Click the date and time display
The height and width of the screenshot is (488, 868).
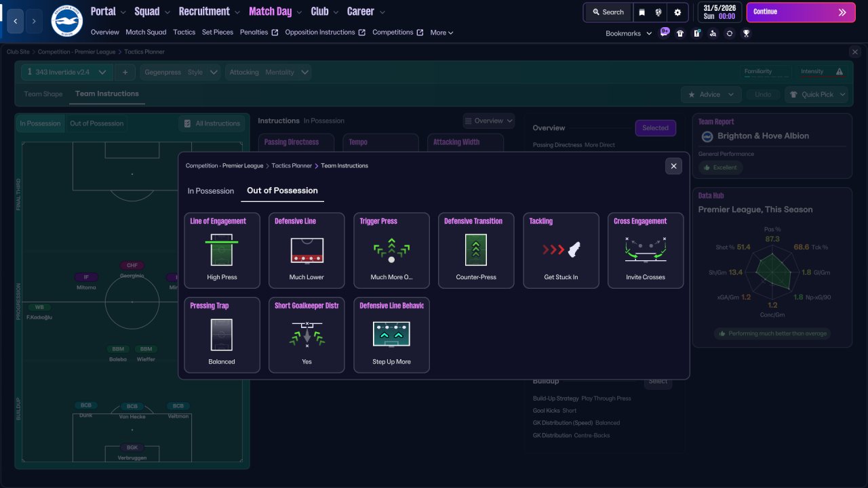pos(718,12)
